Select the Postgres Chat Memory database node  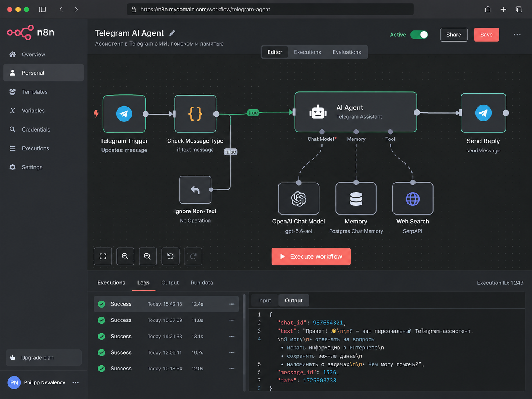click(x=356, y=199)
